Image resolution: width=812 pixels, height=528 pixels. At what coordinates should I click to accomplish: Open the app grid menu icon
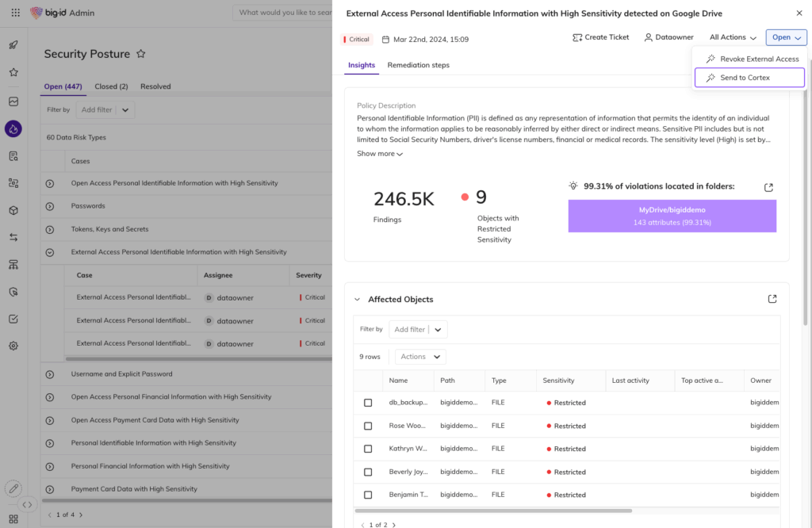coord(15,13)
